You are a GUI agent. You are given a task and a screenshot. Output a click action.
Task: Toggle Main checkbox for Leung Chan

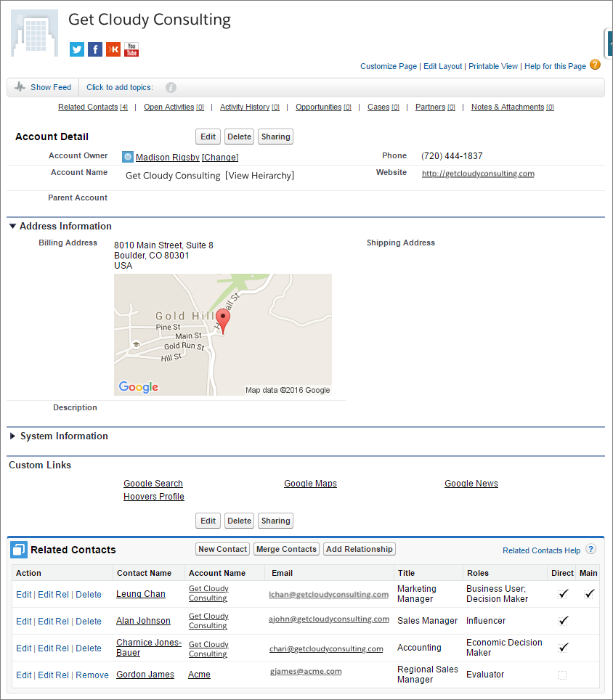tap(590, 594)
